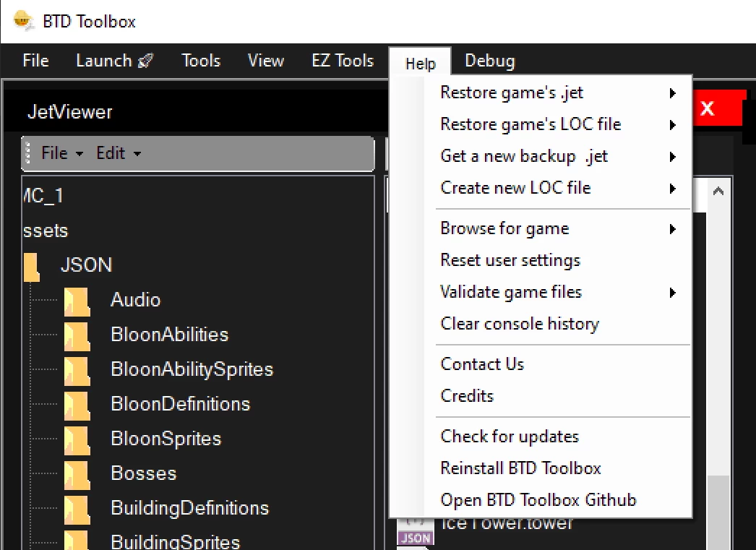Select the JSON tree folder label
The width and height of the screenshot is (756, 550).
[86, 265]
